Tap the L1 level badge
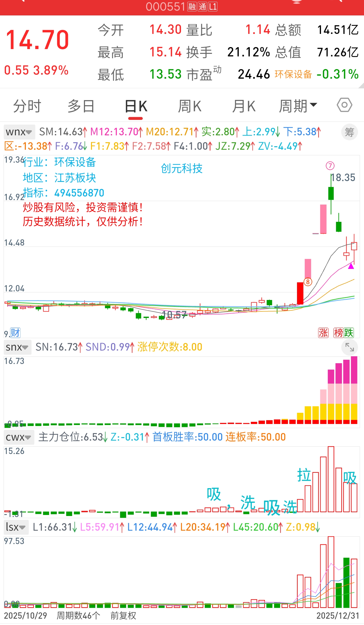The width and height of the screenshot is (364, 625). (x=213, y=7)
